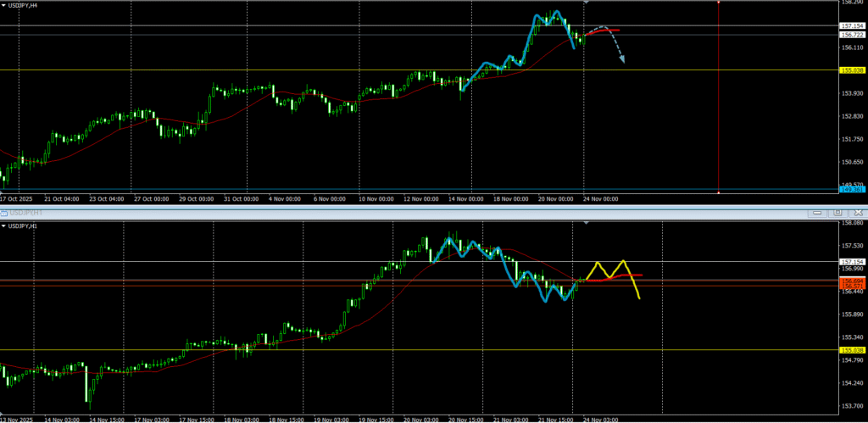Click the triangle beside the USDJPY,H1 title
The image size is (868, 423).
click(3, 225)
